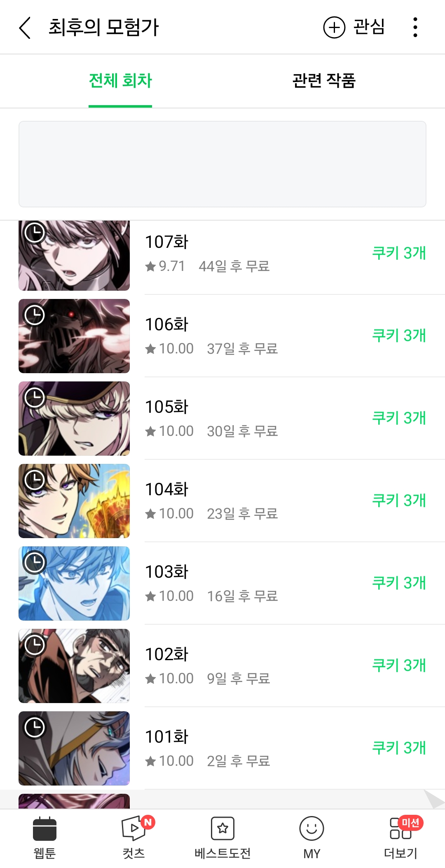Screen dimensions: 445x868
Task: Open episode 101화 title
Action: pos(166,737)
